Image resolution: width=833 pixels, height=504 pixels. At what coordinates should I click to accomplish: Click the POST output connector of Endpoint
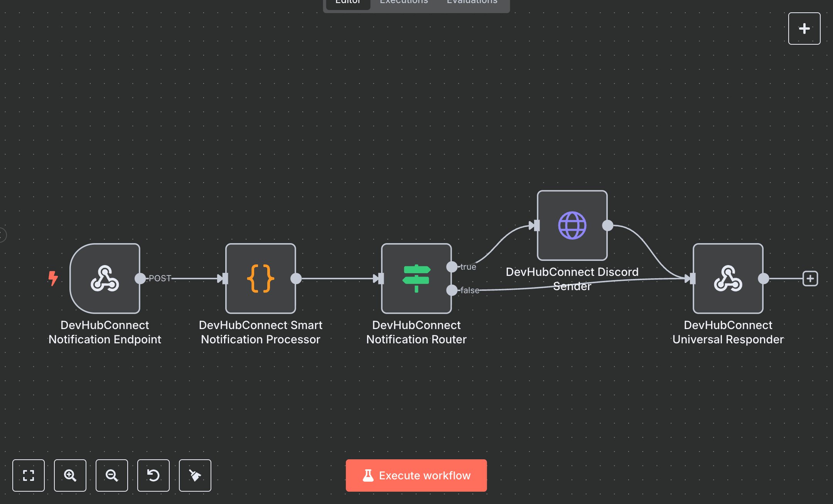(x=140, y=278)
